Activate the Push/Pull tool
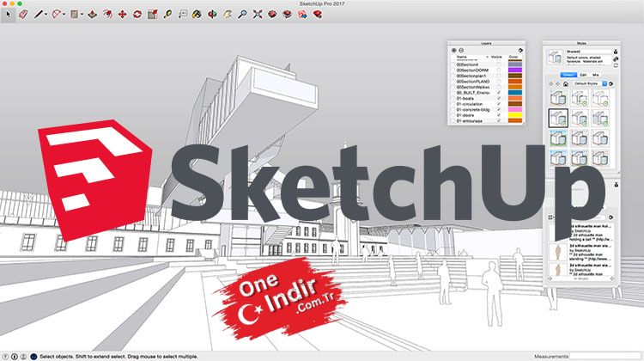 (93, 15)
